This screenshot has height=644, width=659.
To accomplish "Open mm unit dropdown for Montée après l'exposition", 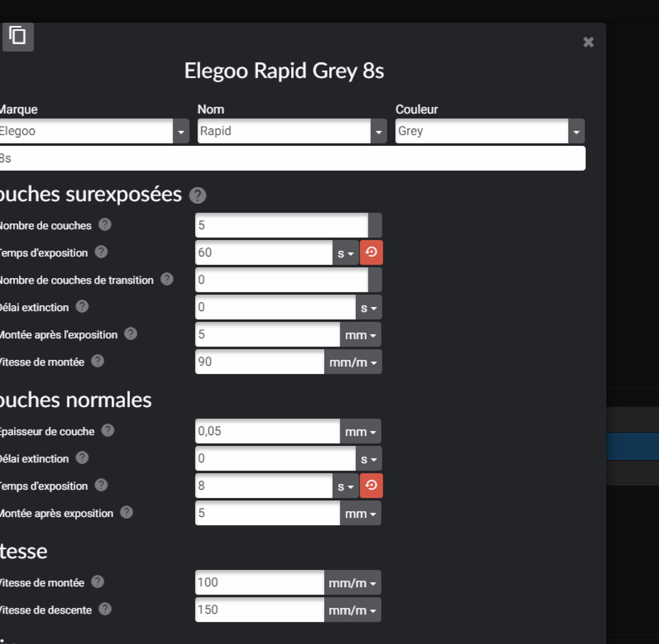I will (360, 334).
